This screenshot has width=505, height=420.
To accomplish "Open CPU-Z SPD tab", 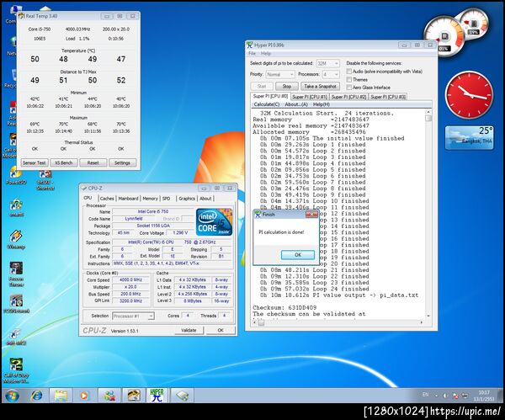I will coord(166,199).
